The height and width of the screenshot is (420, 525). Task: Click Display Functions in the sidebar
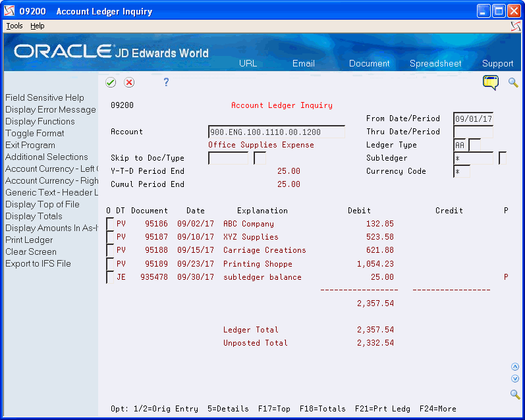(x=40, y=121)
